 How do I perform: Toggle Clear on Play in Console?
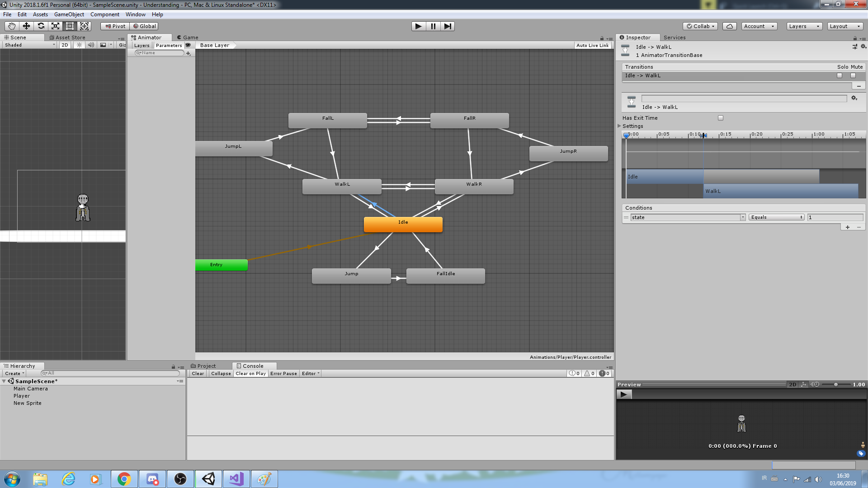[250, 373]
